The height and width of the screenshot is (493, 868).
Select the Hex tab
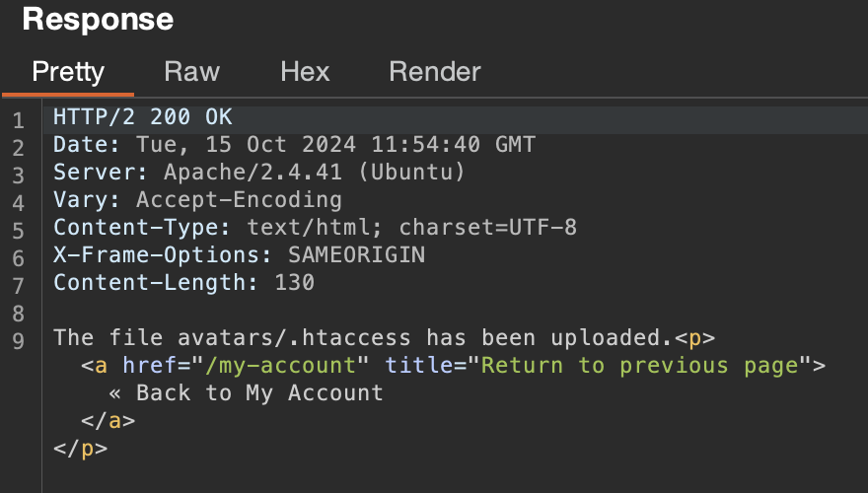coord(305,72)
